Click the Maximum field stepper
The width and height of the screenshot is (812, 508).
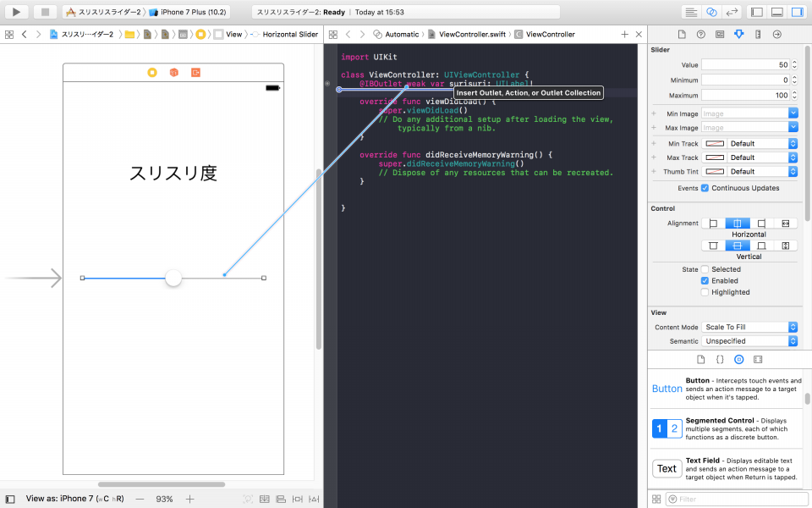click(x=794, y=96)
